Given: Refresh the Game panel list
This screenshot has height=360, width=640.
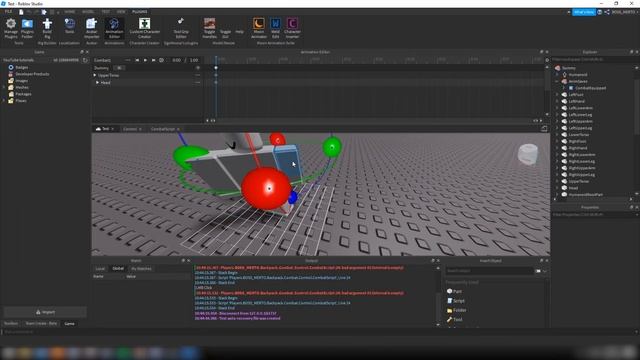Looking at the screenshot, I should (85, 60).
